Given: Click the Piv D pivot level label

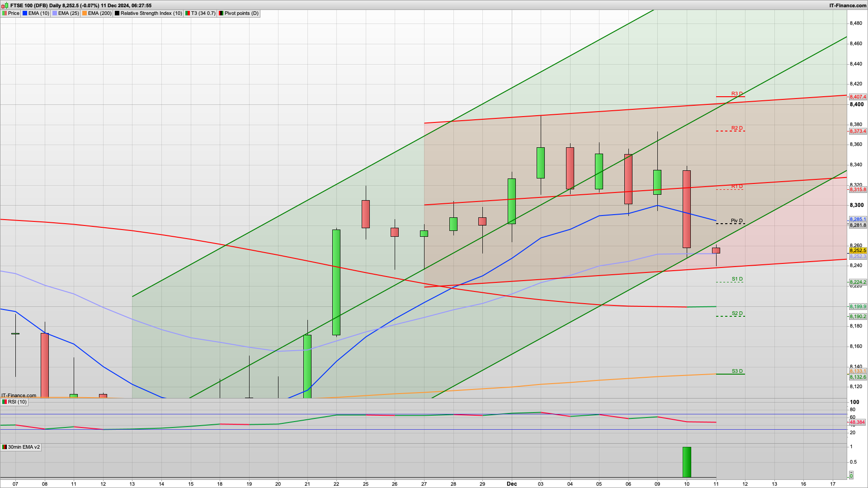Looking at the screenshot, I should tap(737, 221).
